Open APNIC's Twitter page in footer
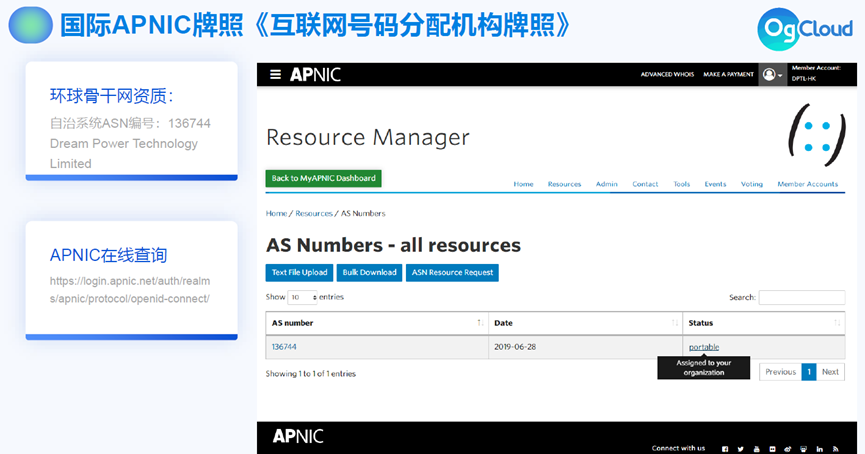Image resolution: width=865 pixels, height=454 pixels. pyautogui.click(x=740, y=448)
